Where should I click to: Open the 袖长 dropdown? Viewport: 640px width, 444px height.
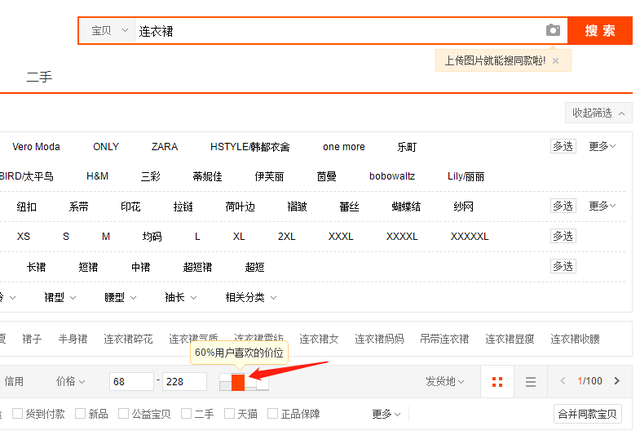pos(180,297)
